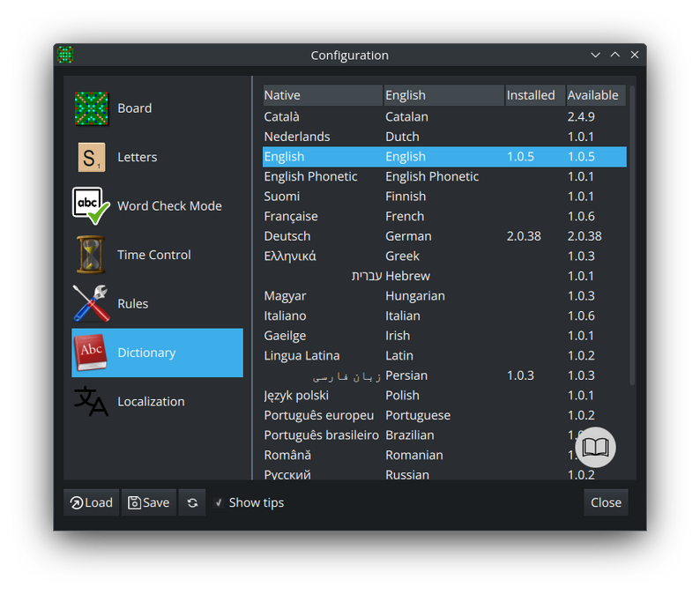Select the Localization translate icon
This screenshot has height=594, width=700.
(91, 401)
